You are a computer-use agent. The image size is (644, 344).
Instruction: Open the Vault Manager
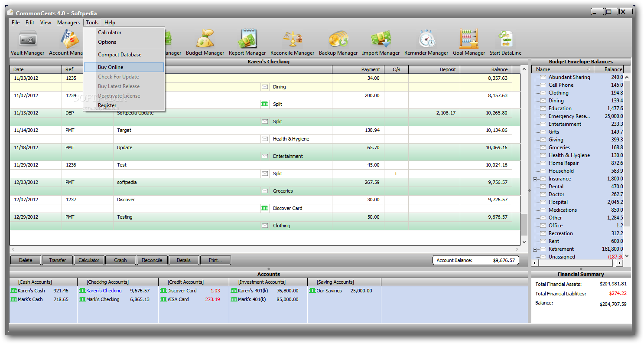(x=27, y=43)
